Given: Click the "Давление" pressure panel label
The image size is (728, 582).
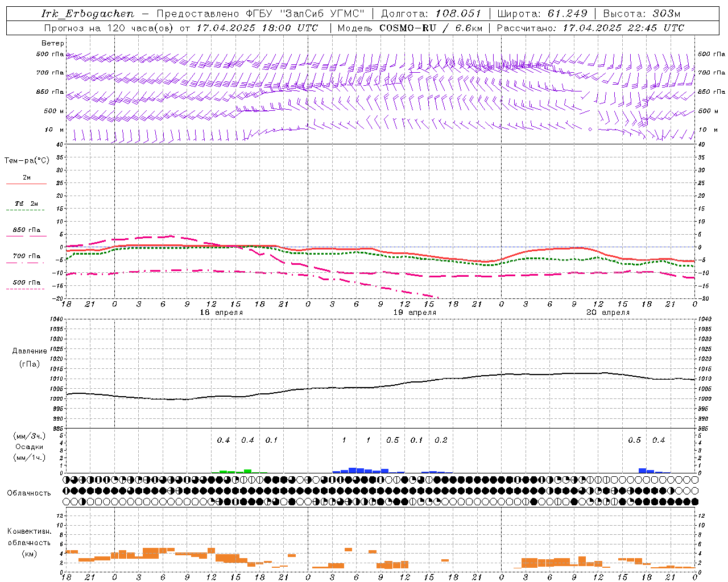Looking at the screenshot, I should 30,351.
